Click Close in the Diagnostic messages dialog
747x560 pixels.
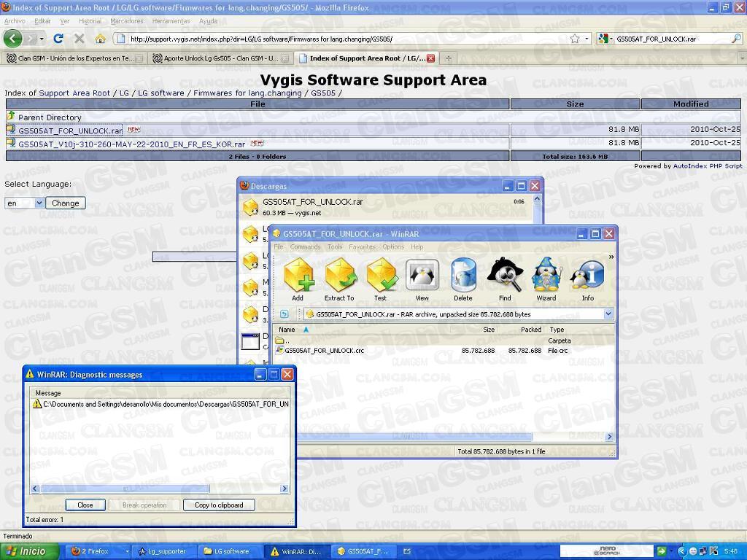(x=85, y=505)
